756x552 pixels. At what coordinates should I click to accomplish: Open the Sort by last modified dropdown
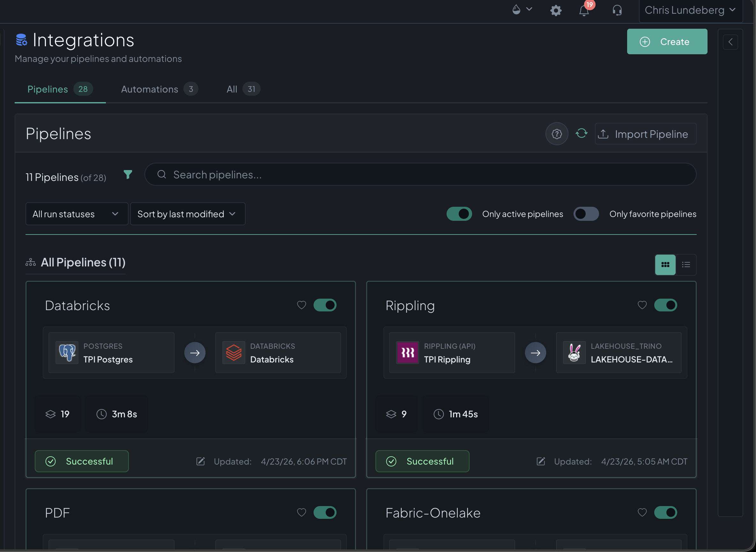pos(188,214)
